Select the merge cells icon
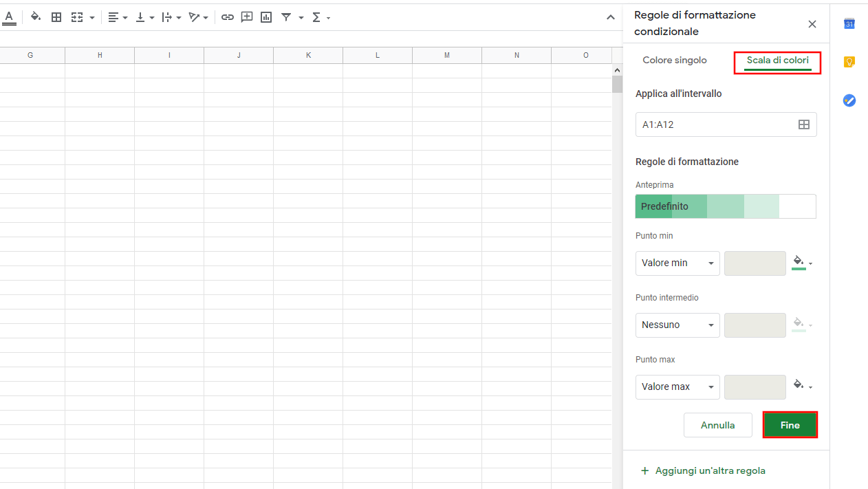The image size is (868, 489). (x=77, y=17)
